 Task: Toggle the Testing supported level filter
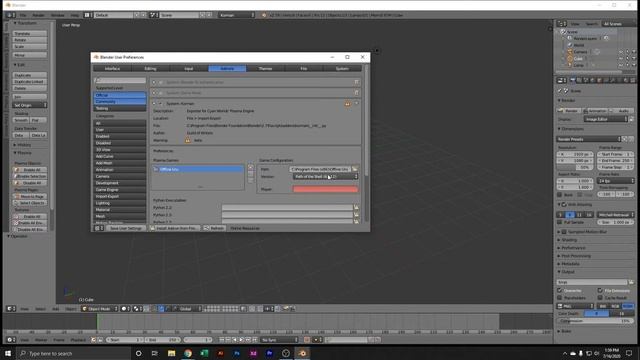click(120, 108)
